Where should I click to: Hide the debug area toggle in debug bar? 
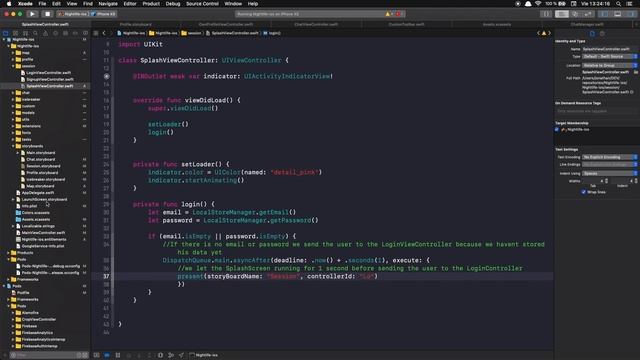(96, 355)
